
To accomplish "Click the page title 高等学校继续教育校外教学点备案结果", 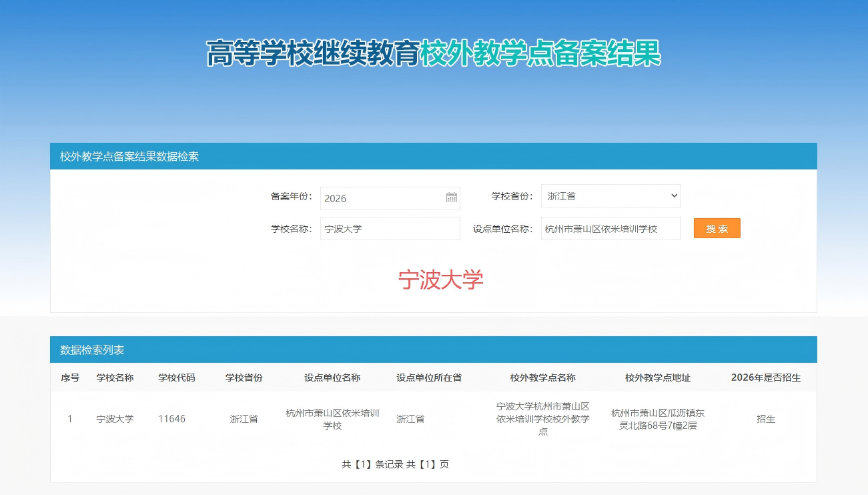I will (x=434, y=53).
